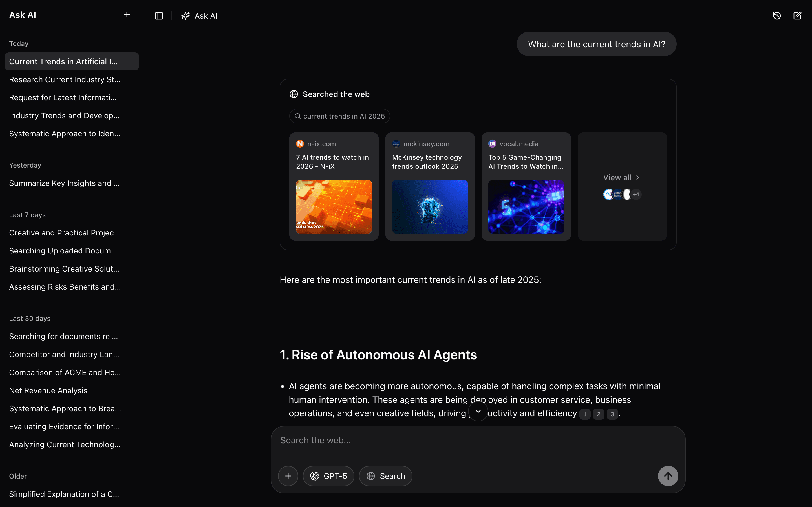
Task: Start a new chat with the plus icon
Action: [127, 15]
